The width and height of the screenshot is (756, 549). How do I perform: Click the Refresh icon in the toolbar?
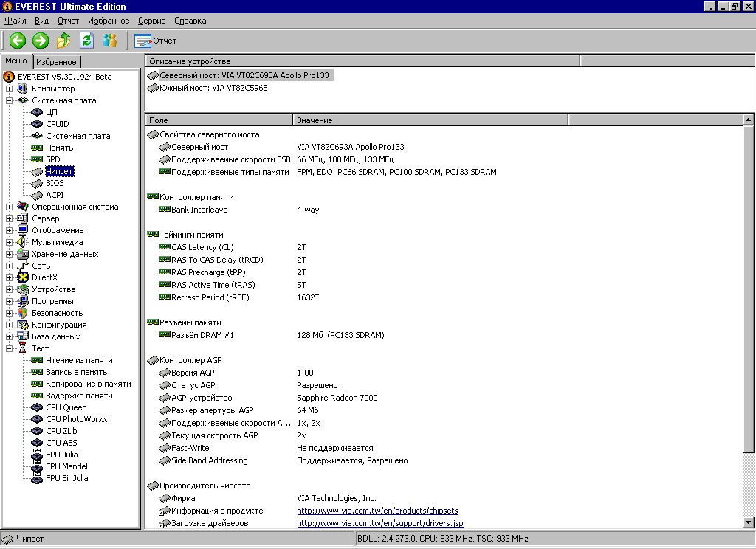(87, 41)
